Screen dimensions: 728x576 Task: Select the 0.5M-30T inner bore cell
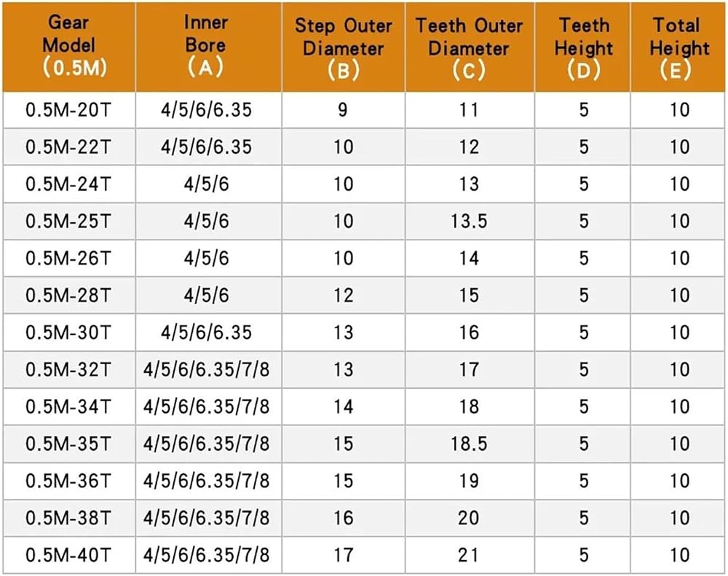click(x=208, y=333)
